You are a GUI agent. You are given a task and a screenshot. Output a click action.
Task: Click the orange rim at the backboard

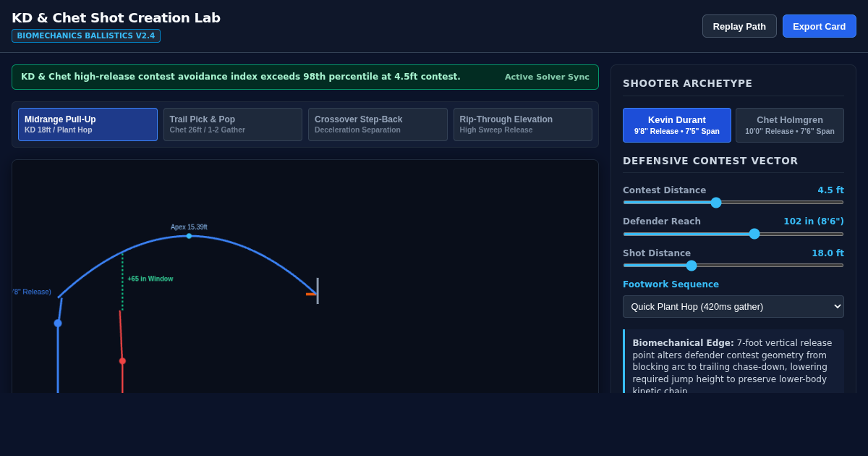click(x=311, y=294)
